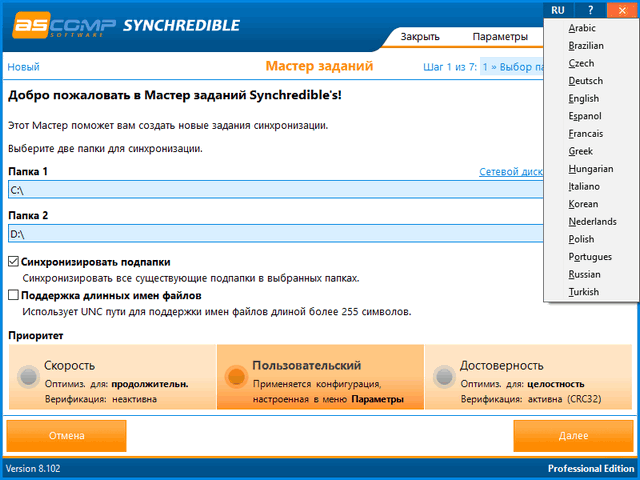Choose Nederlands in the language list
This screenshot has height=480, width=640.
[x=591, y=221]
